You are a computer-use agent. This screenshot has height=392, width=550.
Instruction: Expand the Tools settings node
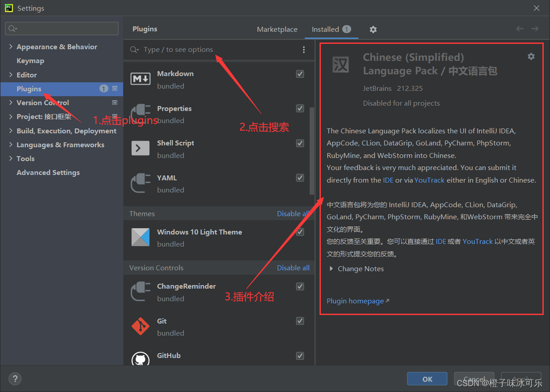coord(11,158)
